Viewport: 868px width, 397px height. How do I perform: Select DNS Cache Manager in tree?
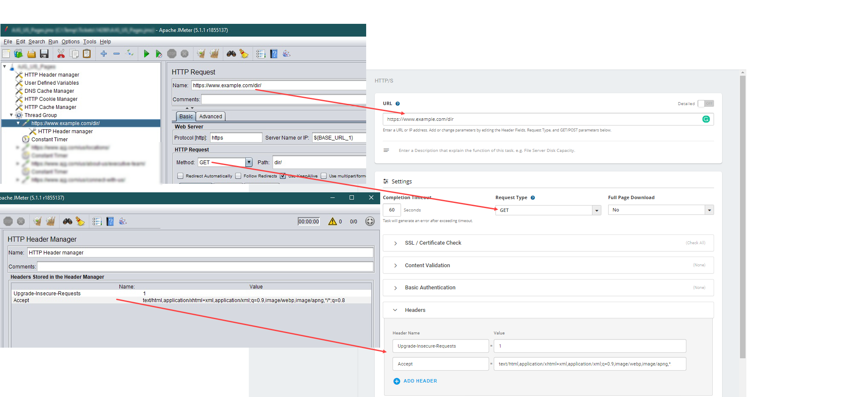pos(49,91)
